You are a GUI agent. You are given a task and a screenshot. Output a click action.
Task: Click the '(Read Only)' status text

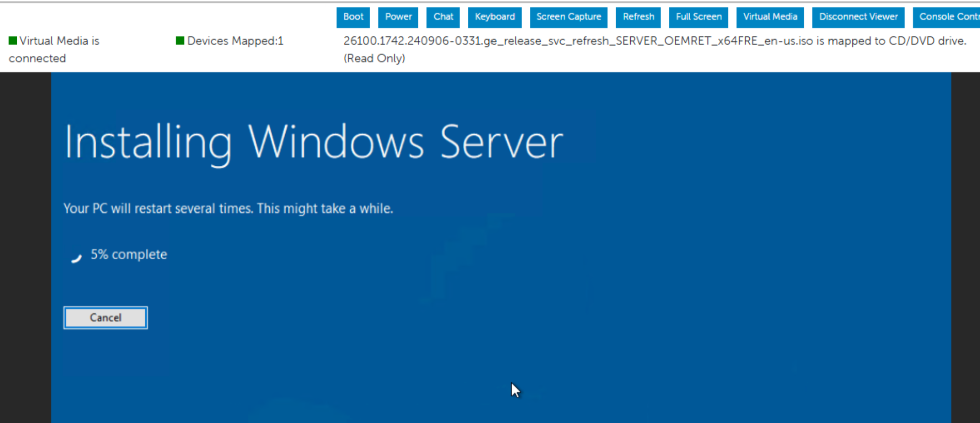tap(374, 58)
